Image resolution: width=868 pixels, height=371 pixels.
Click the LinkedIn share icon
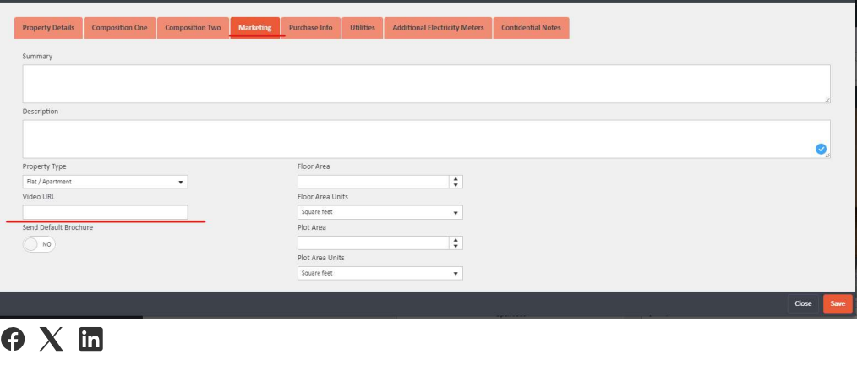(x=91, y=340)
